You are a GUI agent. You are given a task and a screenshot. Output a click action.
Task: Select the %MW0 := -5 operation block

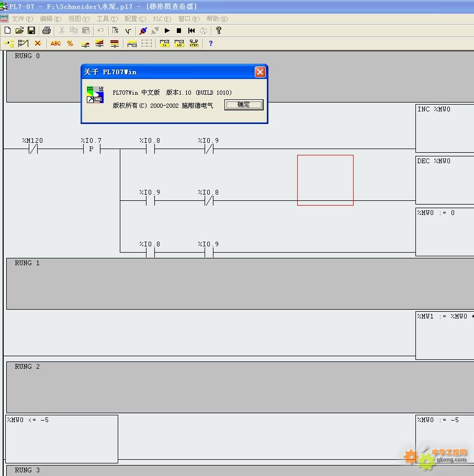tap(445, 439)
